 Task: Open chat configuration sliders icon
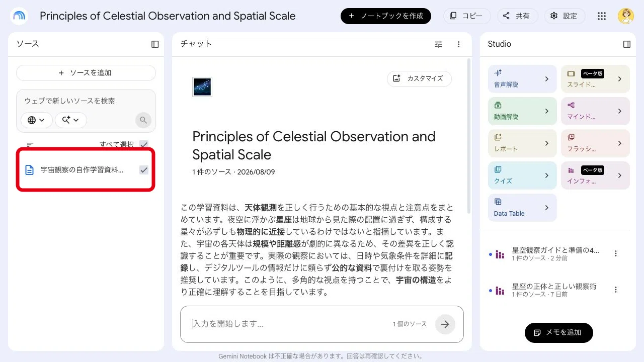coord(439,44)
